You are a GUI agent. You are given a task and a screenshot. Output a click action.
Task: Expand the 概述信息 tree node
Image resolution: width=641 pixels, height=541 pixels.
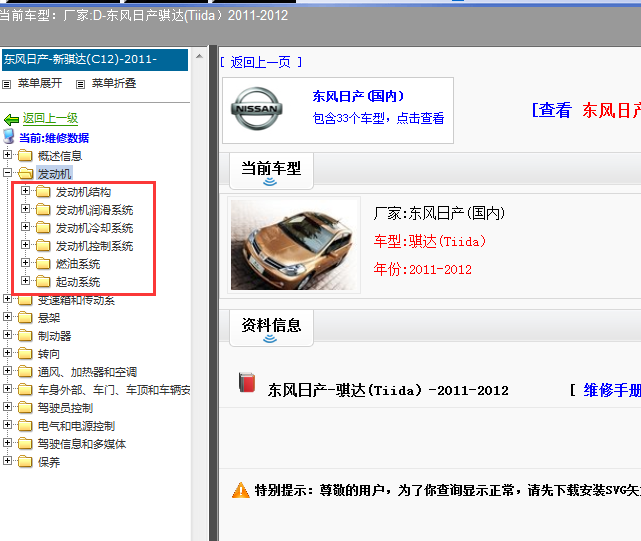coord(7,155)
